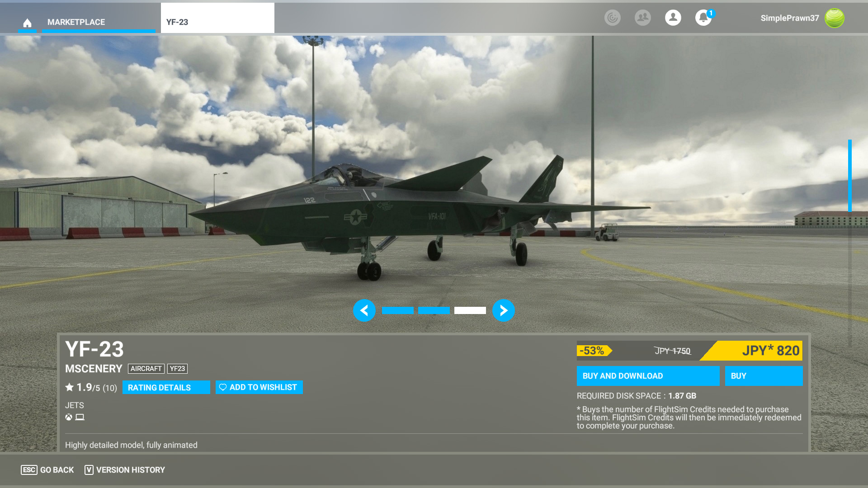The image size is (868, 488).
Task: Open the user profile icon
Action: point(673,18)
